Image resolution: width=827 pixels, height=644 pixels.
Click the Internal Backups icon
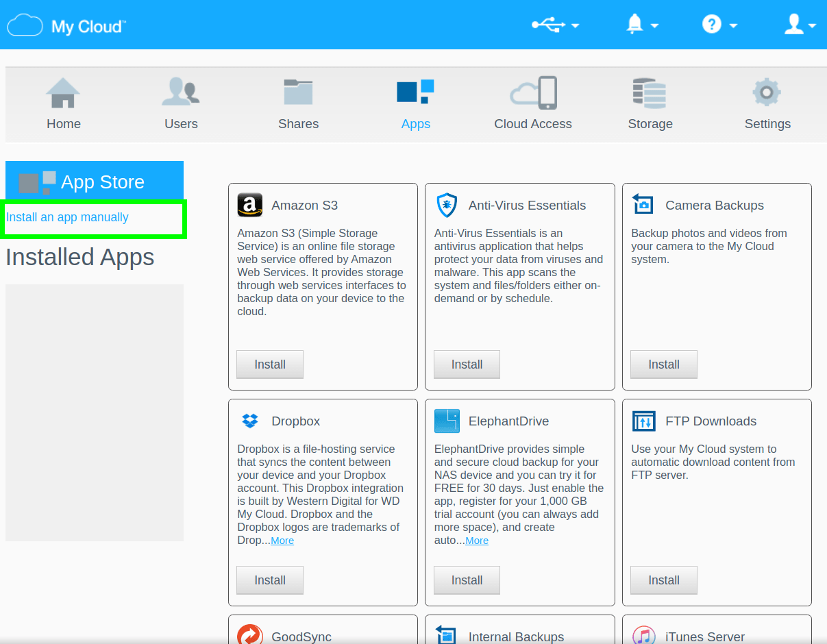tap(446, 635)
